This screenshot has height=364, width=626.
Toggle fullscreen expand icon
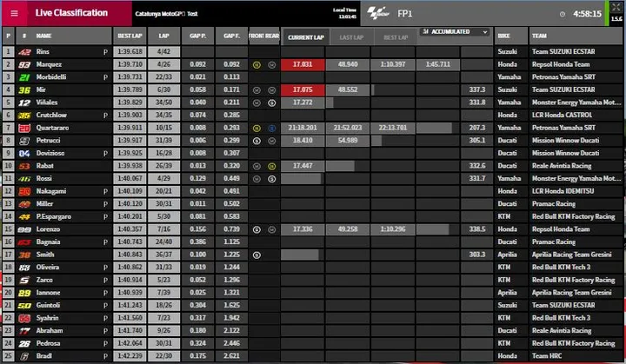[616, 7]
